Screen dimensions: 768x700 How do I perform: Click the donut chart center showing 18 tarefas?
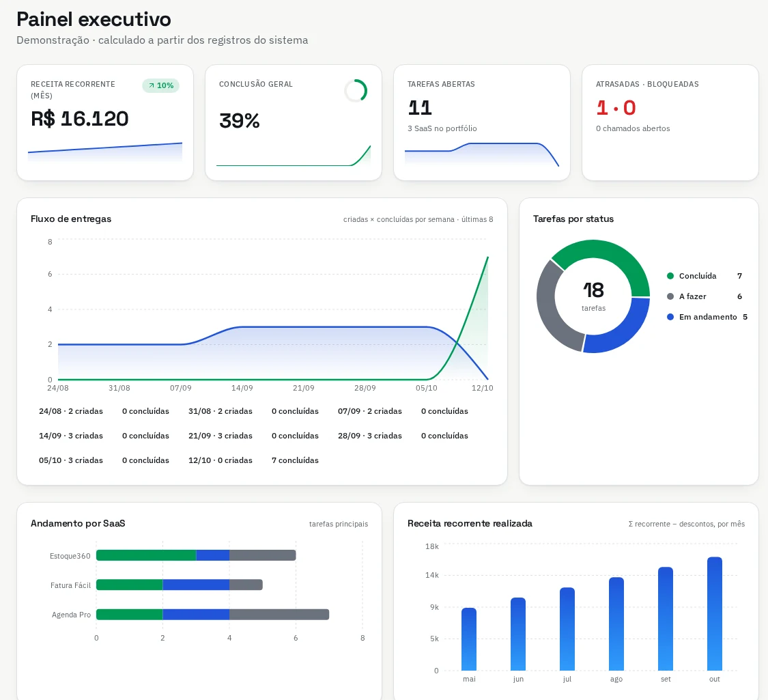point(593,296)
